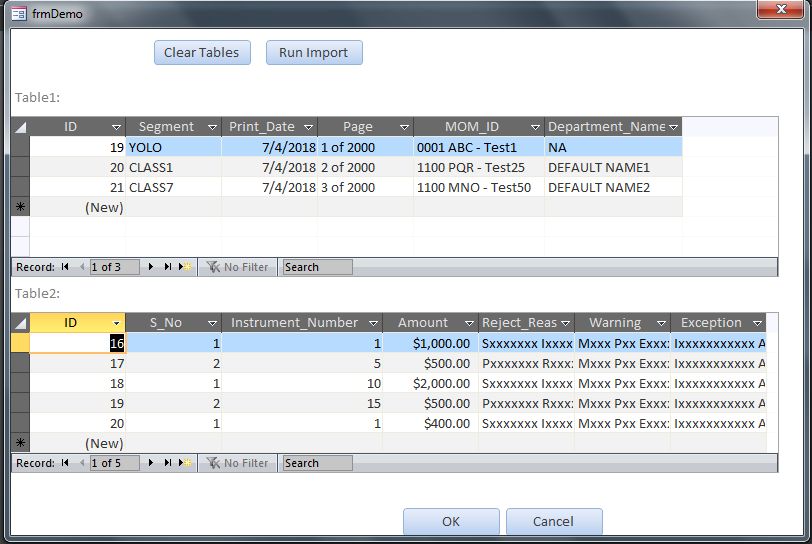The image size is (812, 544).
Task: Create new blank record in Table1 navigator
Action: (x=185, y=267)
